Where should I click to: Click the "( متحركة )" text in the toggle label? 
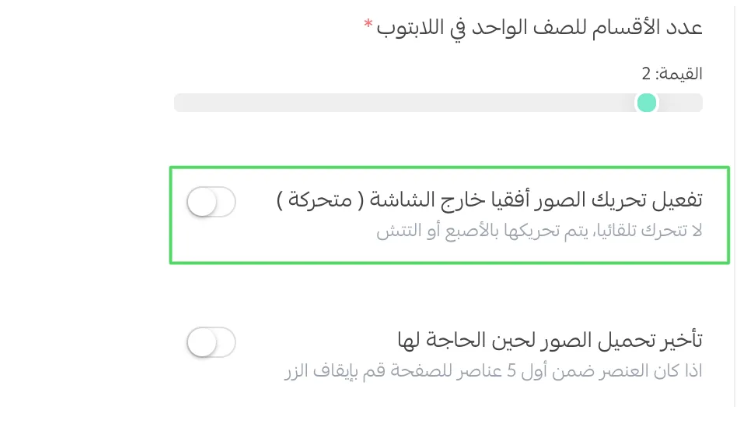pyautogui.click(x=318, y=200)
